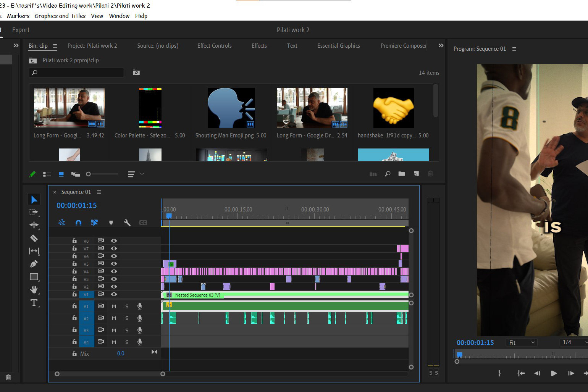Hide the V4 track output
This screenshot has height=392, width=588.
point(114,271)
